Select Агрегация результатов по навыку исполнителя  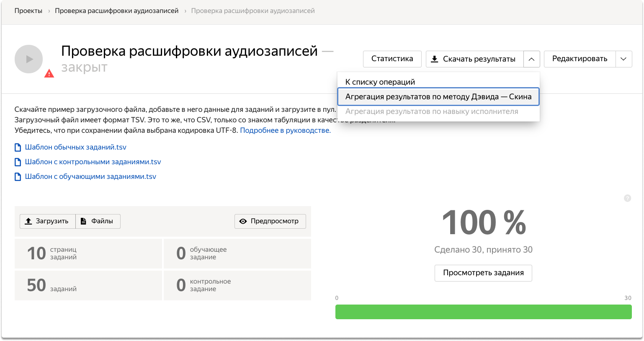[431, 111]
